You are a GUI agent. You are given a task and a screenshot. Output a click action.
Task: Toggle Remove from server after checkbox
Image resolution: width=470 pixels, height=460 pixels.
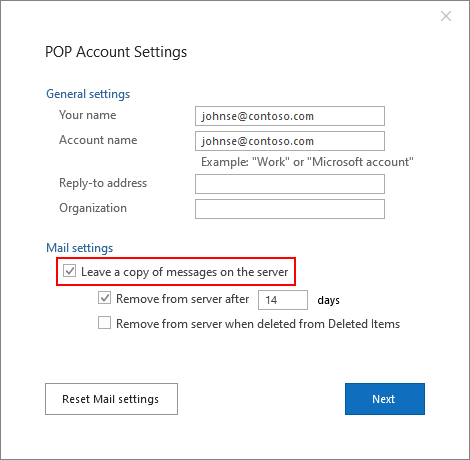click(104, 297)
